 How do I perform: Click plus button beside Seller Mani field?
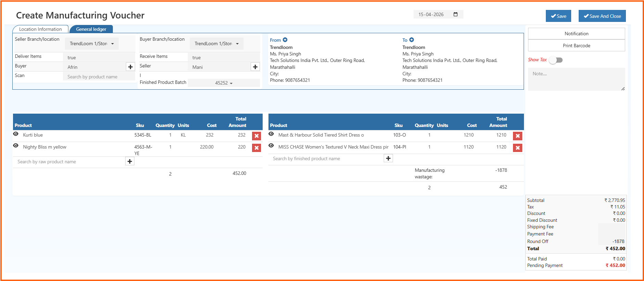[x=255, y=67]
